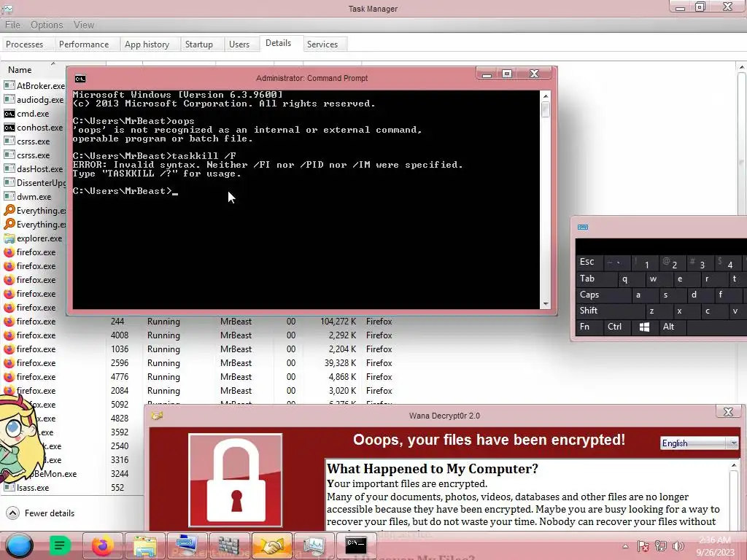Switch to Command Prompt on the taskbar
Screen dimensions: 747x560
[356, 544]
